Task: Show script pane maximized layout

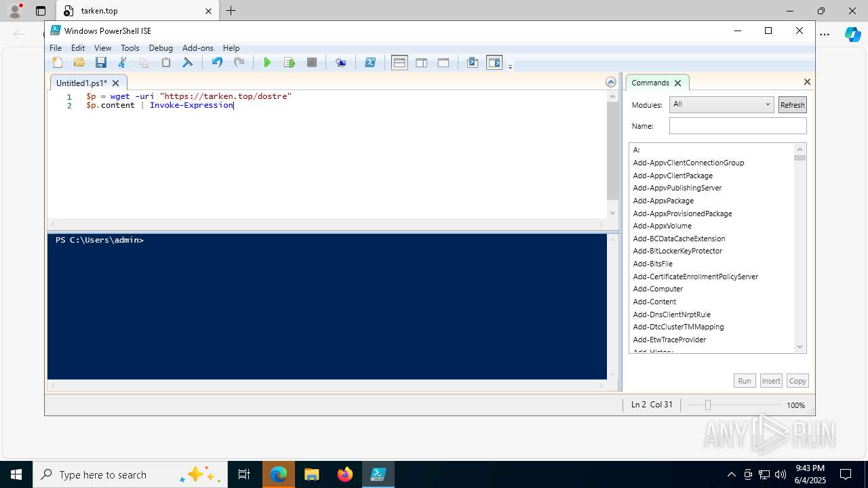Action: pos(443,62)
